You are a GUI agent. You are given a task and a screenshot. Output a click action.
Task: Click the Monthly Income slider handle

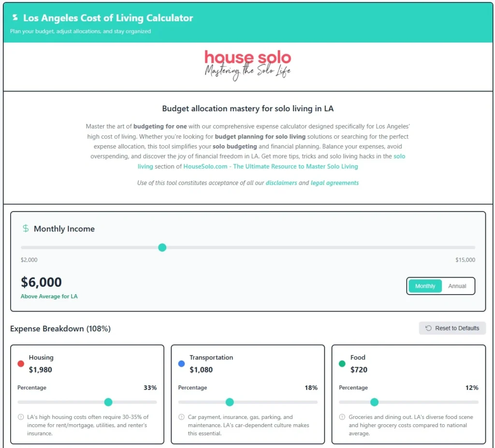click(x=162, y=247)
